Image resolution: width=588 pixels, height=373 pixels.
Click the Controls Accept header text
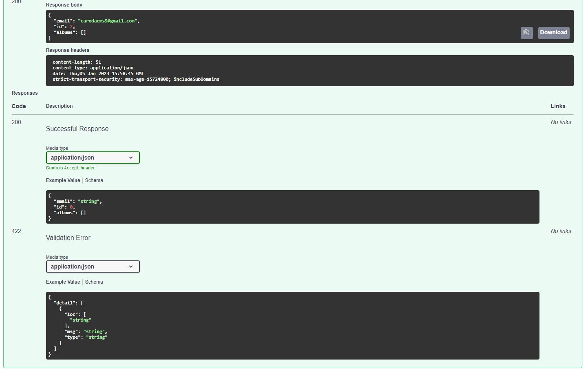pos(71,167)
